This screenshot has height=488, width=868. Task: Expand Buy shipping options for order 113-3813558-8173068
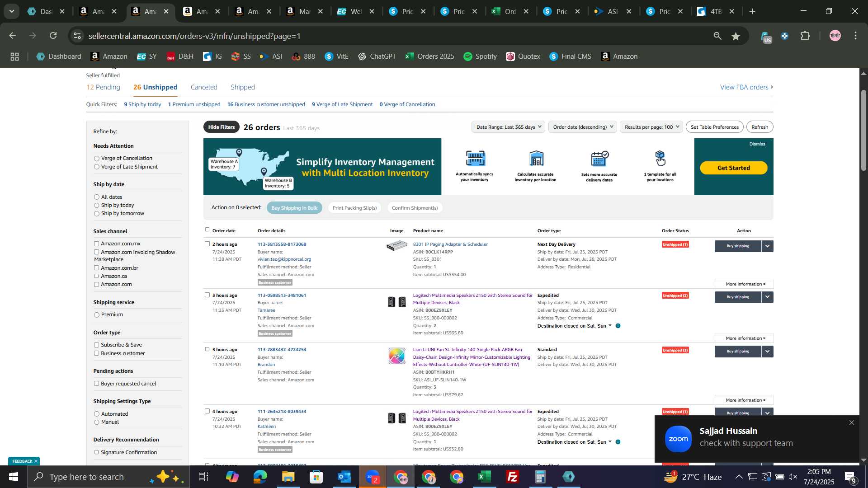(768, 246)
